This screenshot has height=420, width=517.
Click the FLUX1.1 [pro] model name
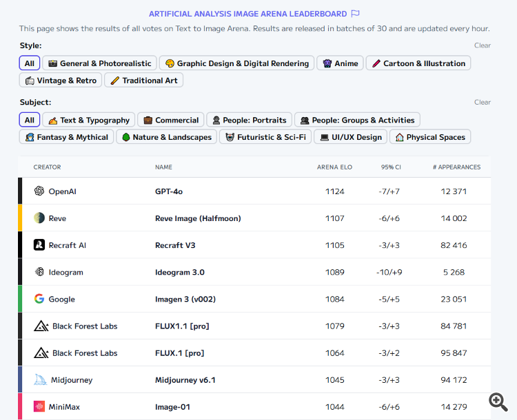[182, 326]
